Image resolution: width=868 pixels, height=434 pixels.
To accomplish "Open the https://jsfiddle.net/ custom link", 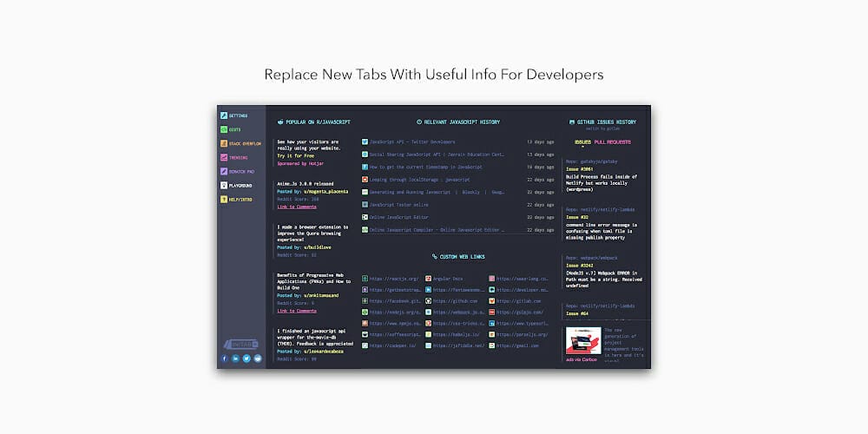I will click(x=459, y=345).
